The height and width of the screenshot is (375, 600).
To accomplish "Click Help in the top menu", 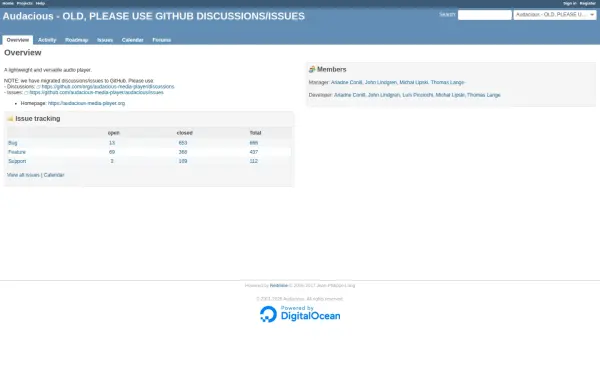I will [40, 3].
